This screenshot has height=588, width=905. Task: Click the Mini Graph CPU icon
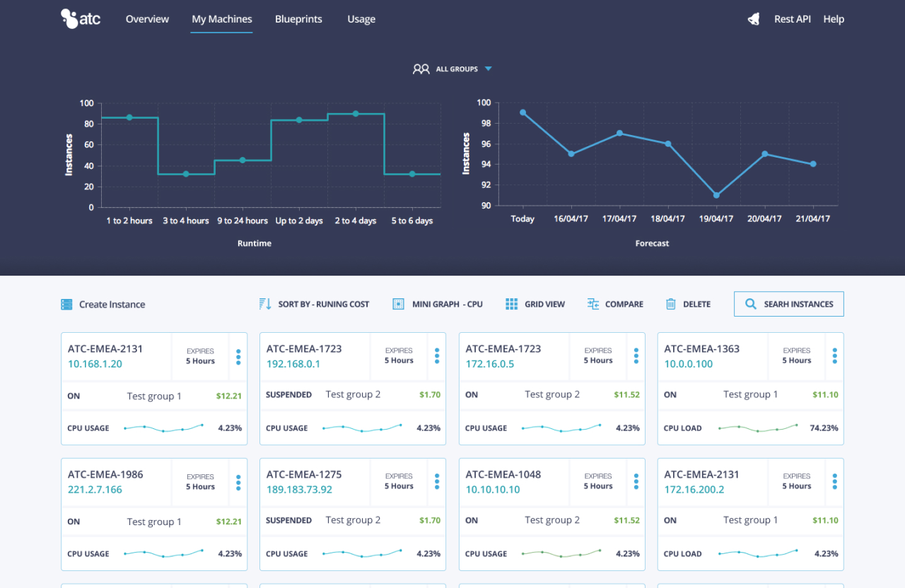click(x=398, y=304)
